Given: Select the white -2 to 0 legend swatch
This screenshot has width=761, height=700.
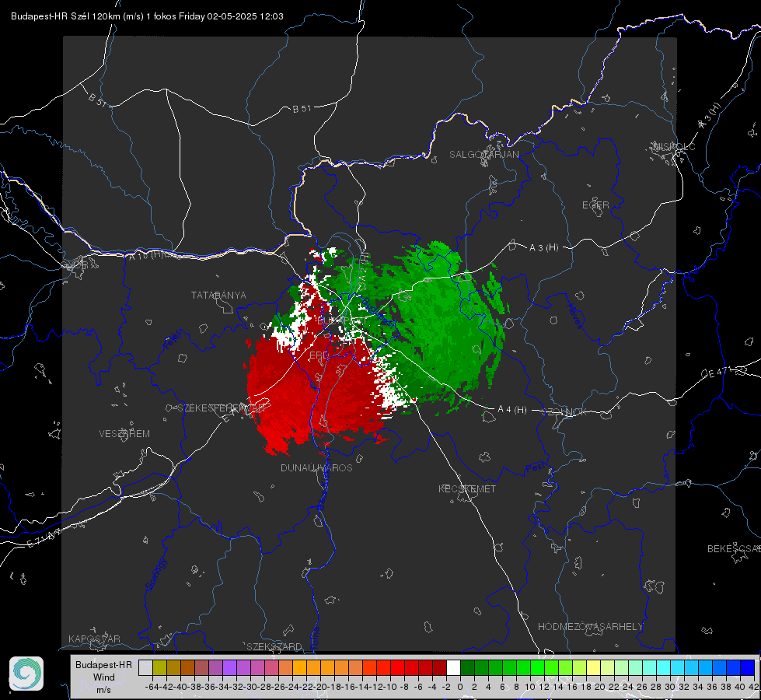Looking at the screenshot, I should tap(453, 667).
